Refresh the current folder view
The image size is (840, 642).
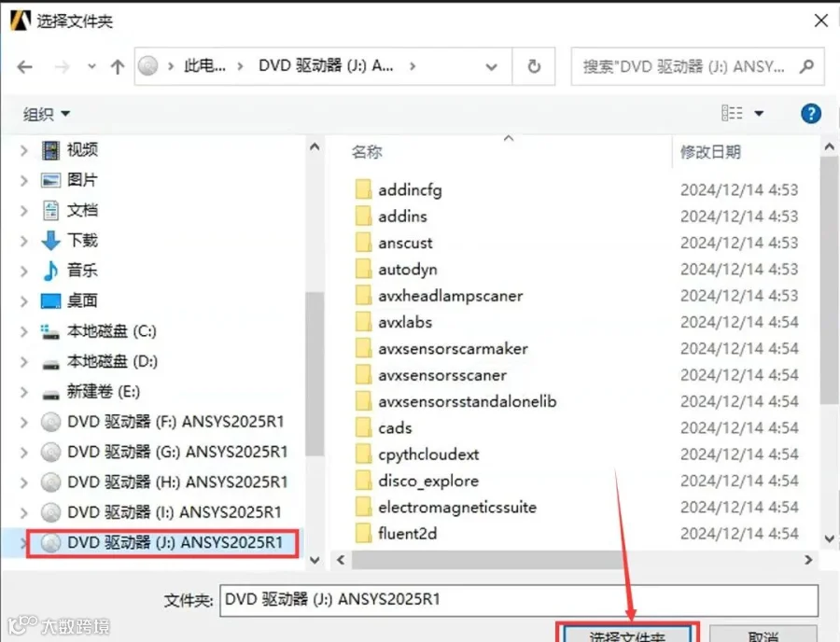pos(534,66)
